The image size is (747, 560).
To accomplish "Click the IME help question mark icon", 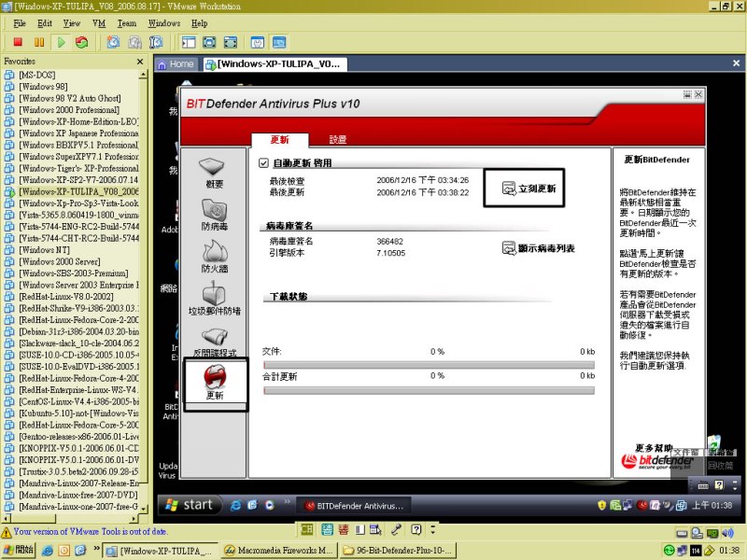I will click(x=416, y=529).
